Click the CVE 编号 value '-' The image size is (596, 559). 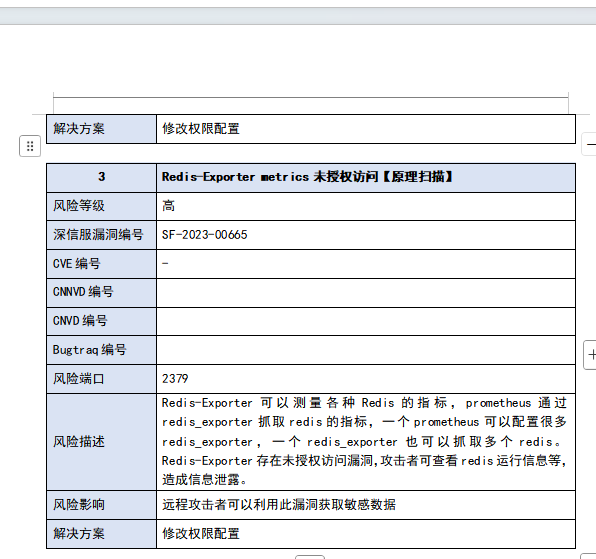point(165,263)
